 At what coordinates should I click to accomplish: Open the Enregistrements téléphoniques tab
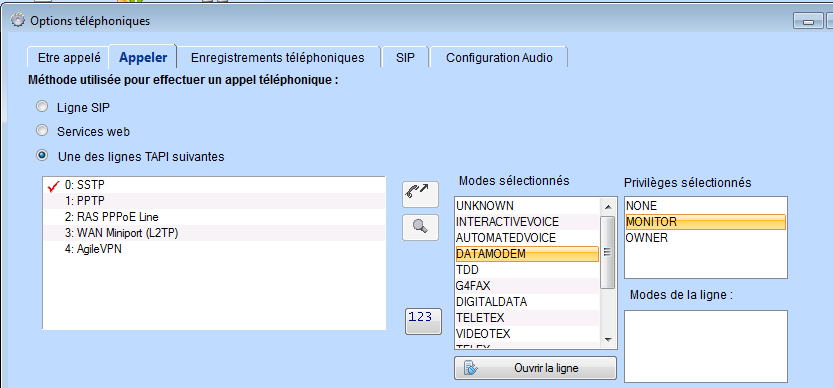tap(278, 57)
